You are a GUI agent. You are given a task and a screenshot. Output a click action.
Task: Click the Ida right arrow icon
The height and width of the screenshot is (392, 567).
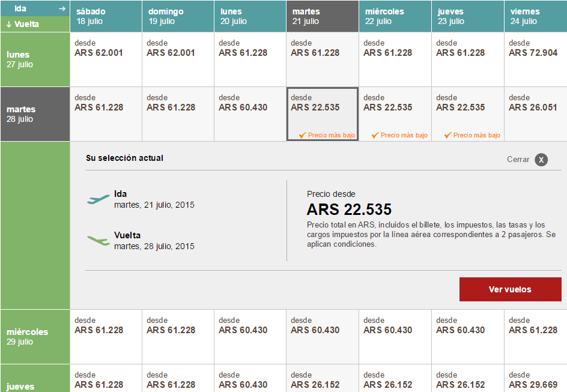coord(62,8)
